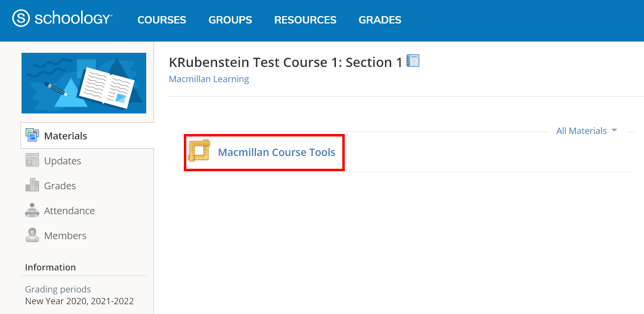Viewport: 644px width, 314px height.
Task: Click the course banner image thumbnail
Action: coord(84,83)
